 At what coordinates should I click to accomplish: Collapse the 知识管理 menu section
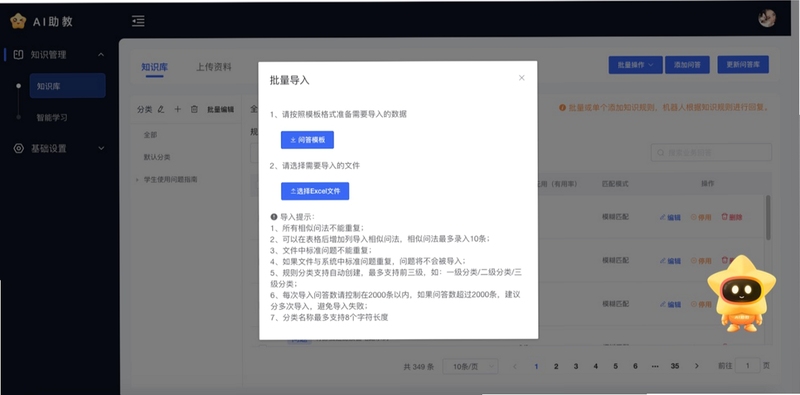click(x=101, y=55)
